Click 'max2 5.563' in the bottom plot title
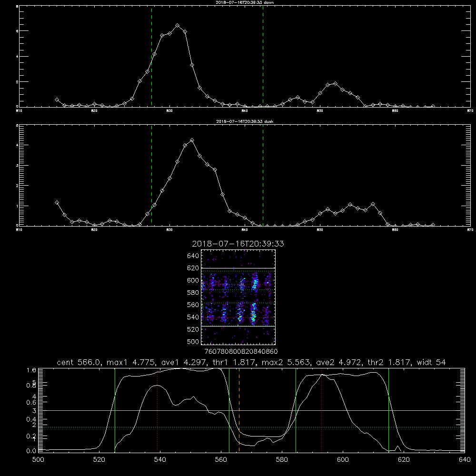 [x=287, y=362]
